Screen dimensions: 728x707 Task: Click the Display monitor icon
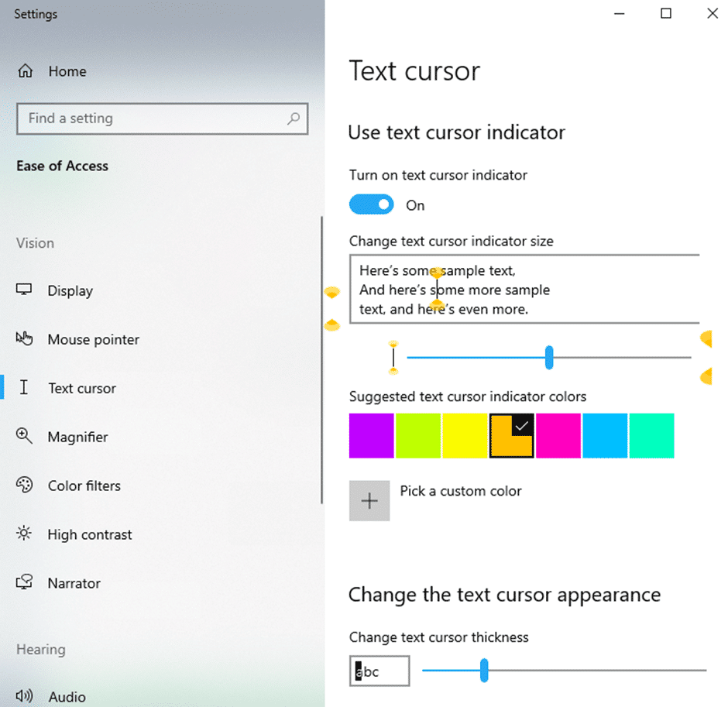24,290
